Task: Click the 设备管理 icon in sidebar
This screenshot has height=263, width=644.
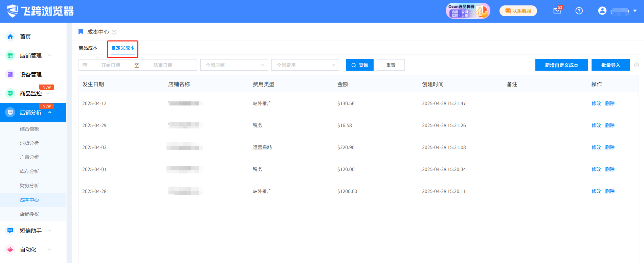Action: point(10,74)
